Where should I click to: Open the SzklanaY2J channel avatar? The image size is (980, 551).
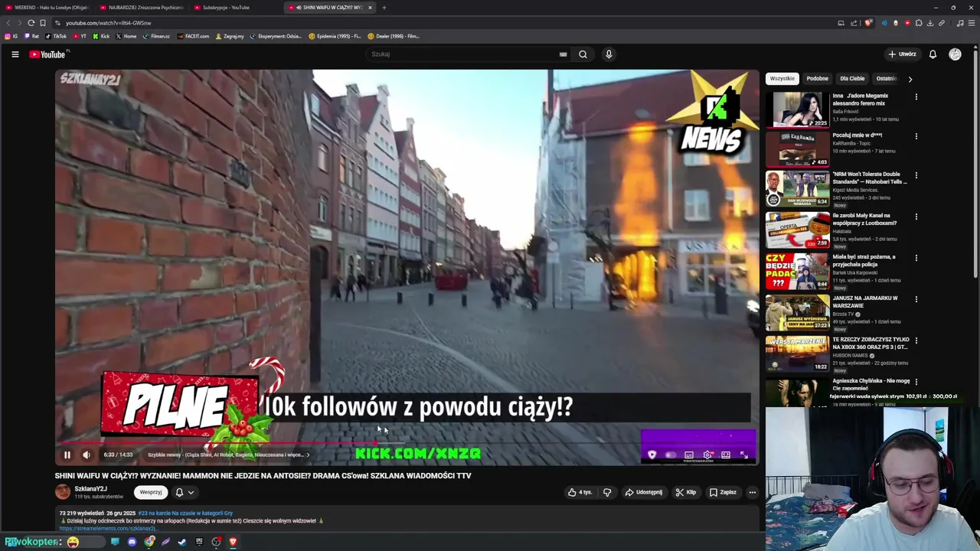tap(63, 492)
